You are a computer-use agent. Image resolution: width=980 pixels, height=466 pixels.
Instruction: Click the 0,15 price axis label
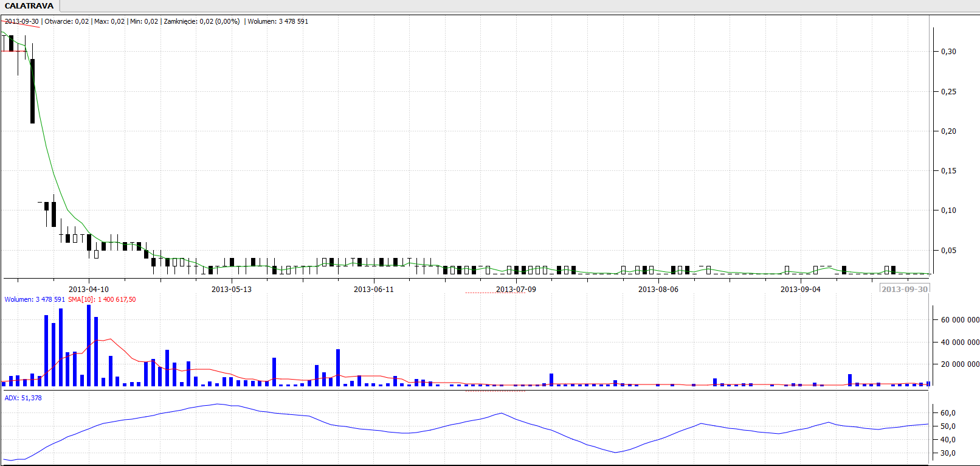coord(948,171)
